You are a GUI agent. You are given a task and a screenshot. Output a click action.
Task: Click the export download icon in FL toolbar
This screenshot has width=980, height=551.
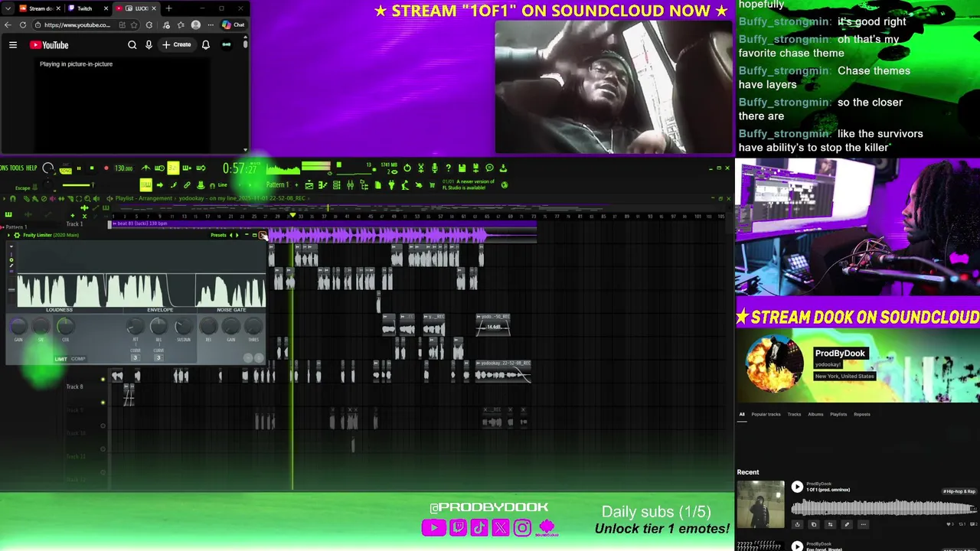pos(503,168)
